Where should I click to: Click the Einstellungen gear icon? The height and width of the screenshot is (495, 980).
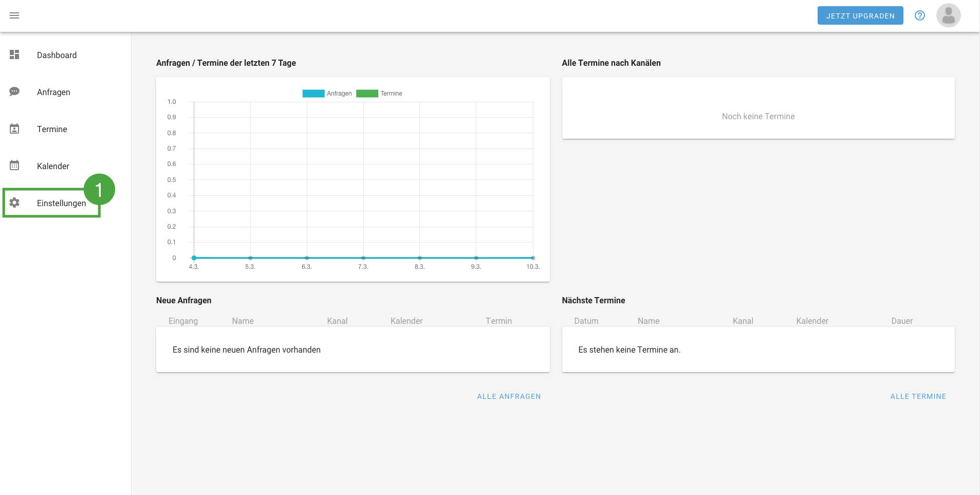pyautogui.click(x=14, y=203)
